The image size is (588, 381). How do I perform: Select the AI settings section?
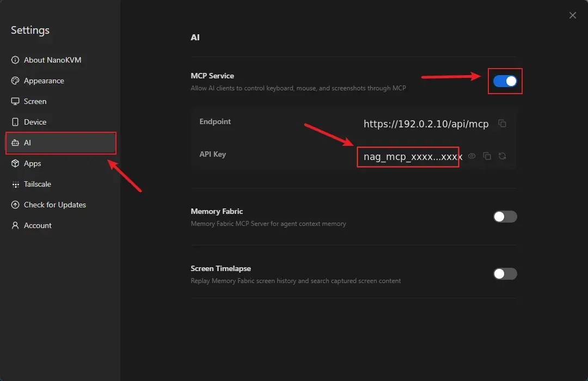click(x=61, y=143)
